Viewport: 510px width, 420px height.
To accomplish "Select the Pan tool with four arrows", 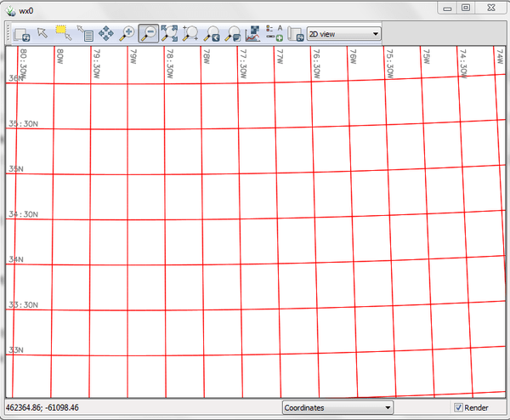I will pos(106,34).
